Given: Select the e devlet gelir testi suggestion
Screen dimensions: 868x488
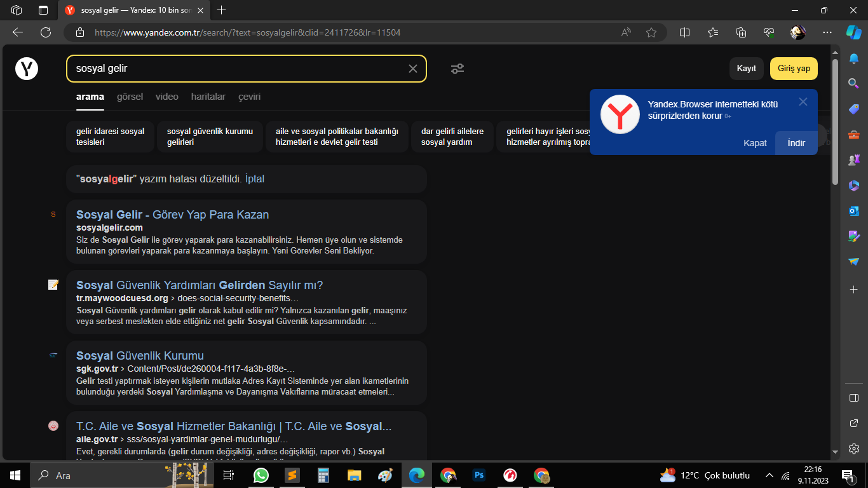Looking at the screenshot, I should click(x=337, y=137).
